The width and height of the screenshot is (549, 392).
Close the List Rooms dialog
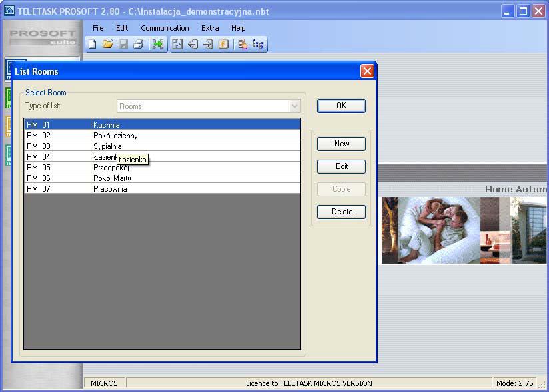367,71
